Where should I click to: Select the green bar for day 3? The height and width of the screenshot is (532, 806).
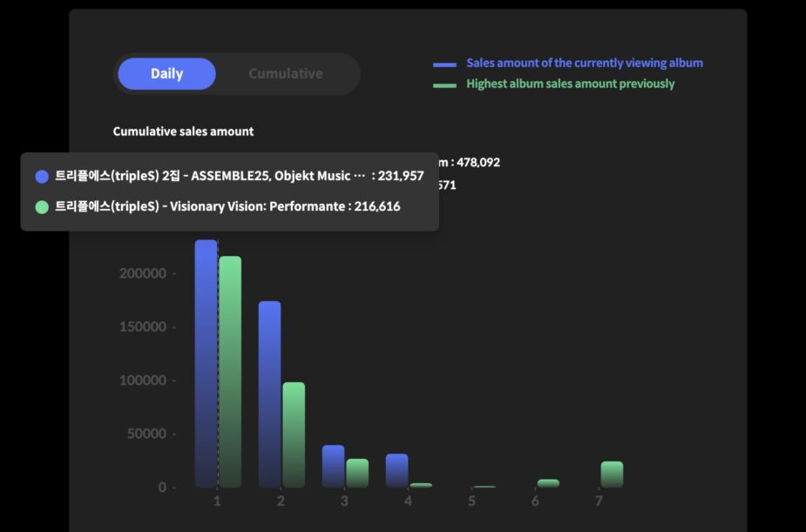point(357,474)
